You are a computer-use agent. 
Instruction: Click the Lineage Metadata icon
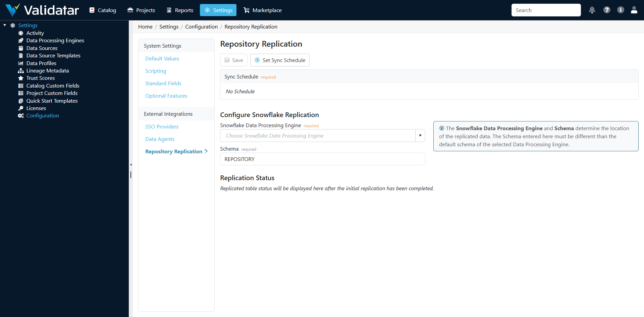21,70
